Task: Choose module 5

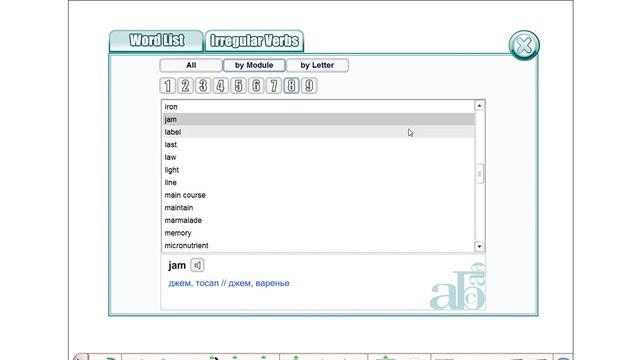Action: (x=238, y=86)
